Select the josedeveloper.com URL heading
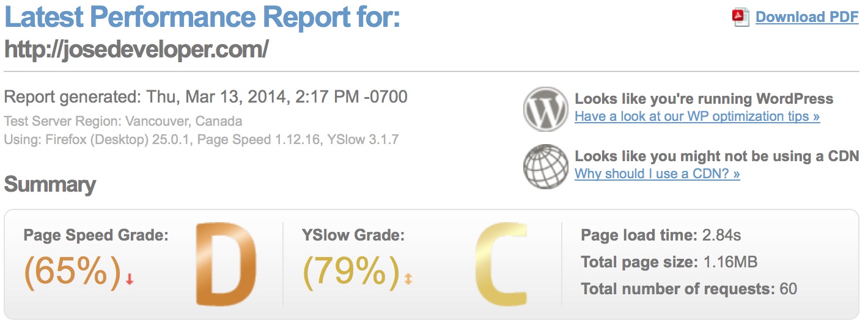The height and width of the screenshot is (326, 868). click(136, 49)
